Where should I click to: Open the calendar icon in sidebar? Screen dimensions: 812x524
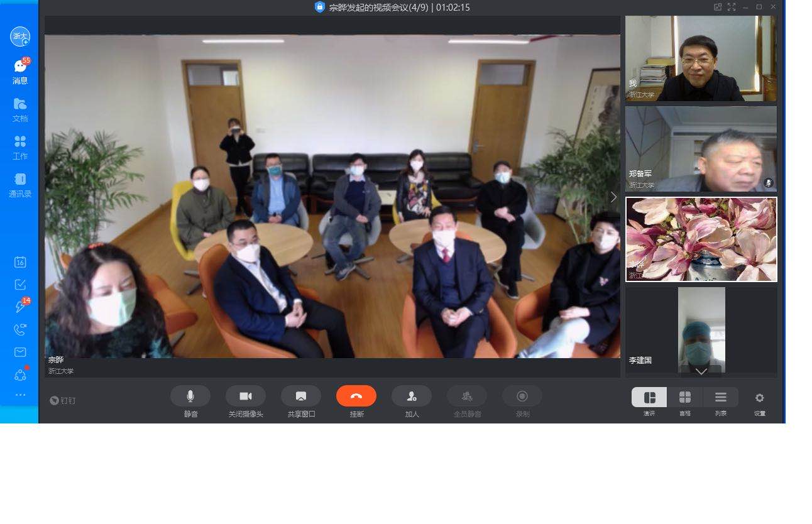tap(20, 263)
